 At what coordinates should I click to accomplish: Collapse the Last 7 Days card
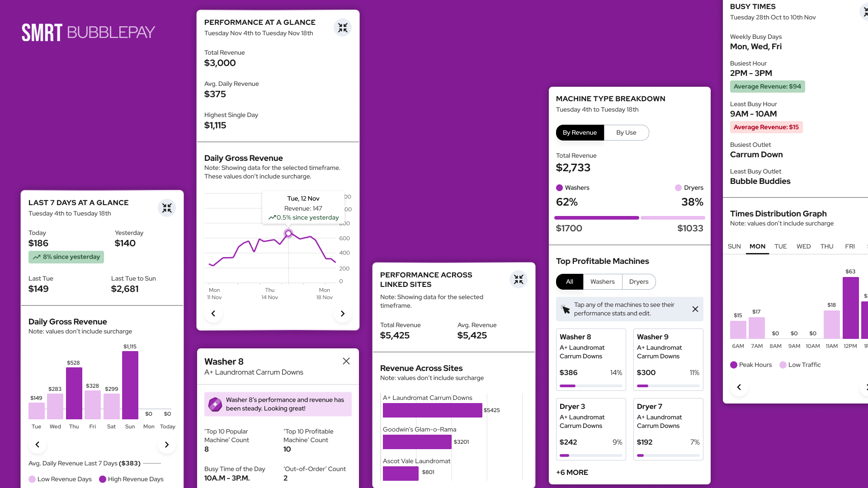167,208
